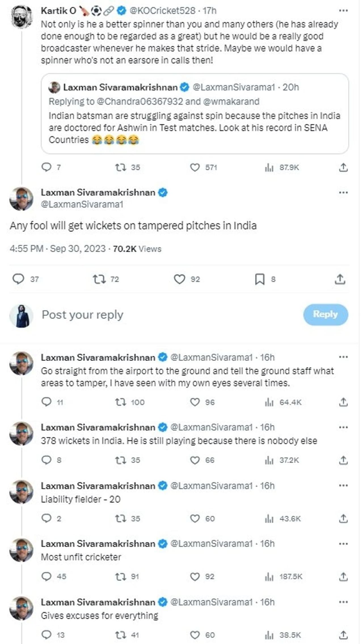Retweet the main tweet with 72 reposts
This screenshot has width=363, height=644.
click(x=99, y=279)
